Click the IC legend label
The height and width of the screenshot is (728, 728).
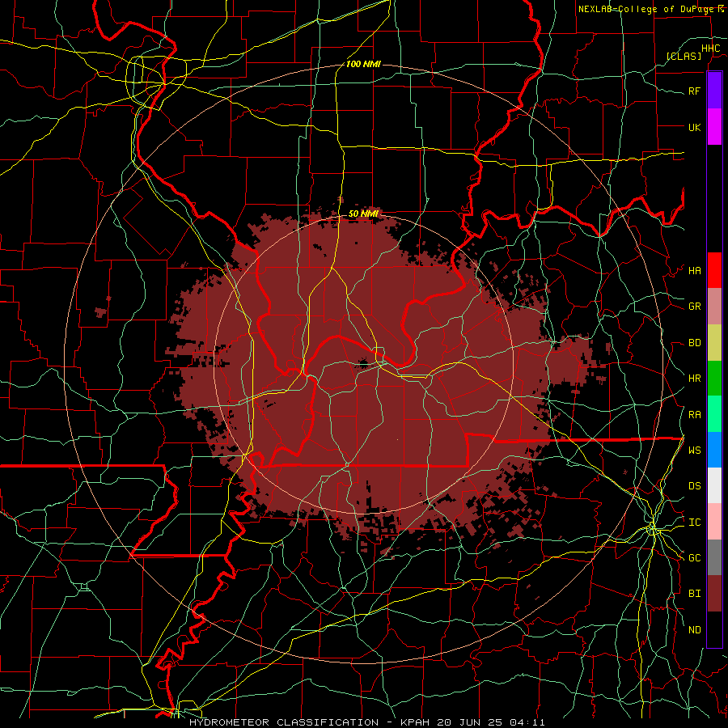pyautogui.click(x=695, y=523)
